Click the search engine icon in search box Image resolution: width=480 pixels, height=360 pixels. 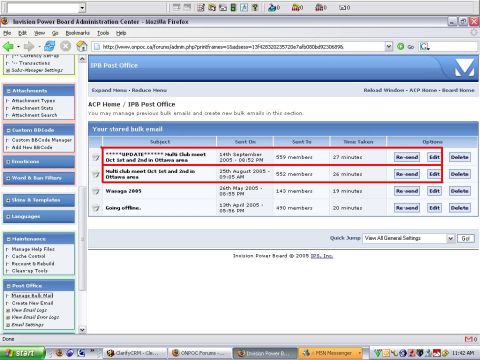coord(424,47)
